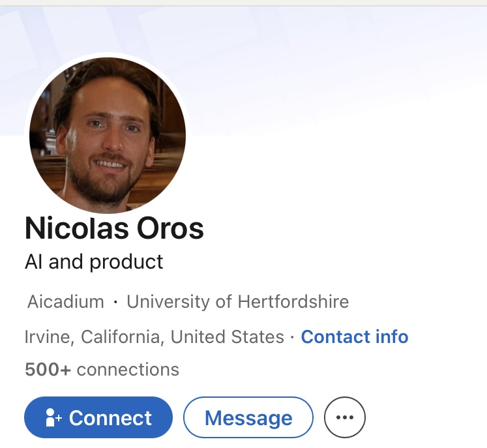Click the "500+" bold number
Image resolution: width=487 pixels, height=448 pixels.
point(48,370)
